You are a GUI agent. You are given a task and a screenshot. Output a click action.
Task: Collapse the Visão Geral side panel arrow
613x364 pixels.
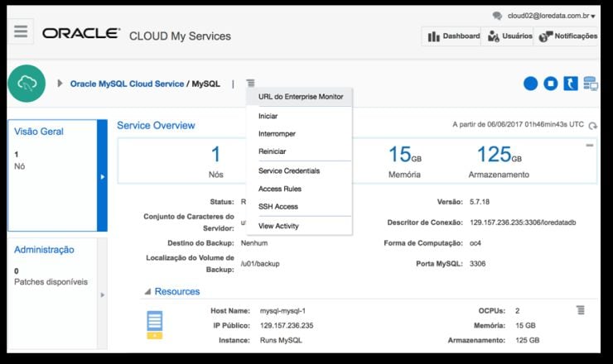click(x=103, y=176)
